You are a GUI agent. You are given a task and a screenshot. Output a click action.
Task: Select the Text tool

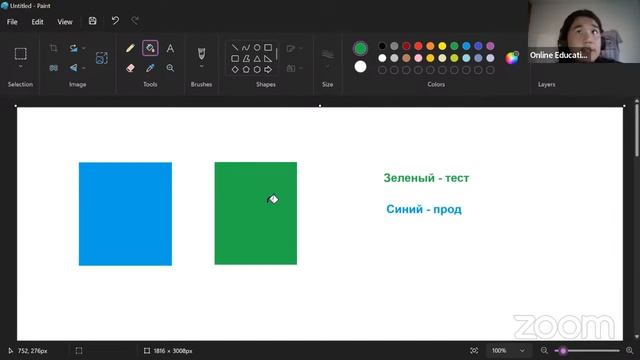pyautogui.click(x=170, y=48)
